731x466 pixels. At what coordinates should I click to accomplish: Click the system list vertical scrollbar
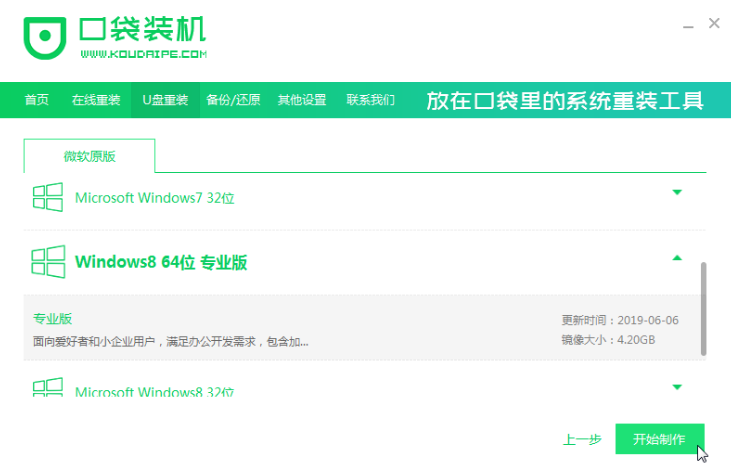pos(703,310)
